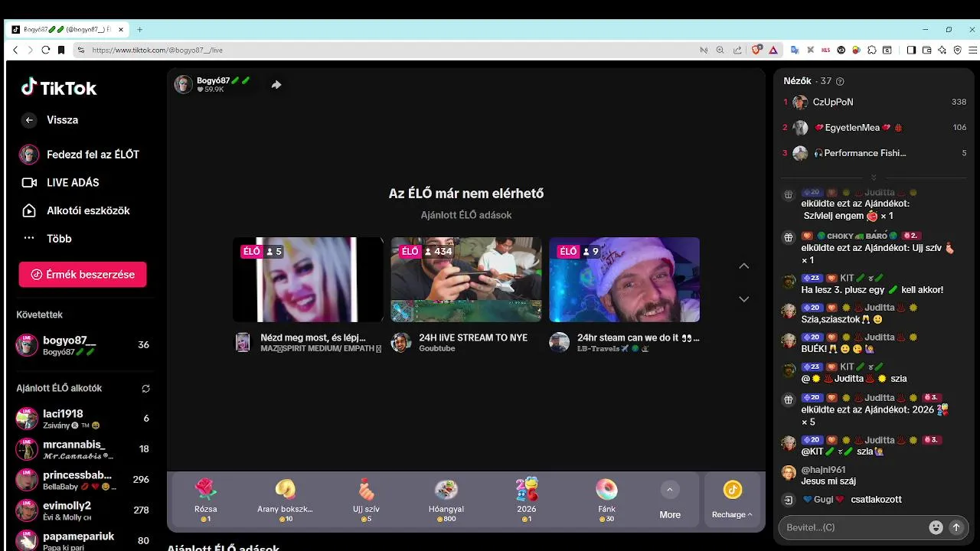Image resolution: width=980 pixels, height=551 pixels.
Task: Open the Brave Wallet icon
Action: pyautogui.click(x=926, y=50)
